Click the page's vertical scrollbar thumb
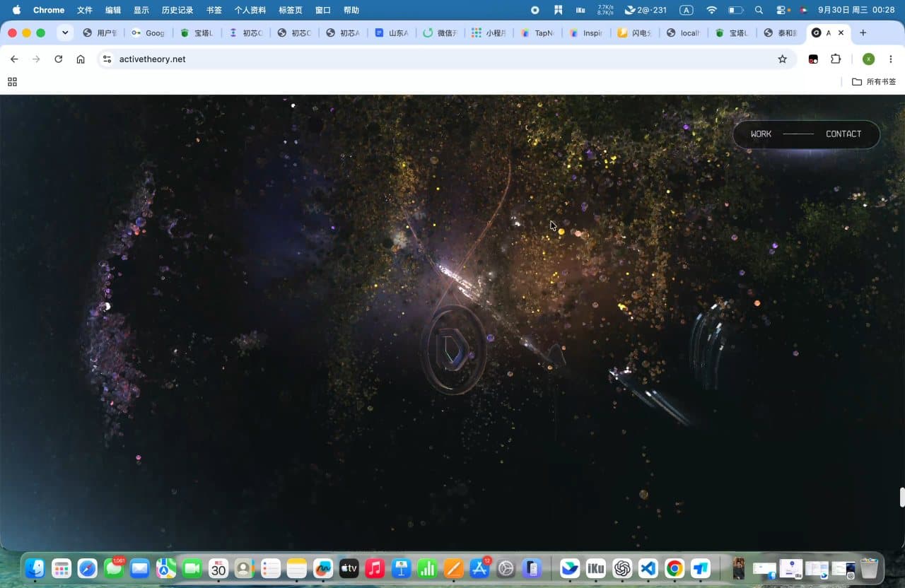The width and height of the screenshot is (905, 588). (x=902, y=497)
